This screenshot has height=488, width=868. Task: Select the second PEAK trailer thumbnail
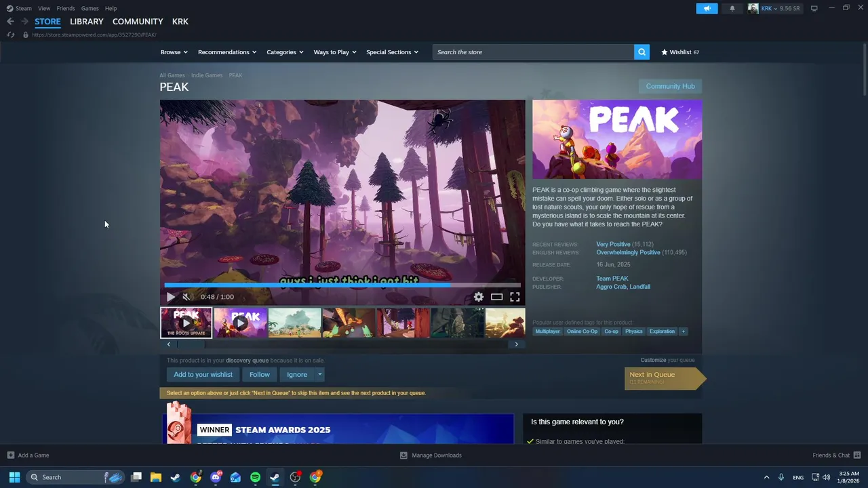point(240,323)
